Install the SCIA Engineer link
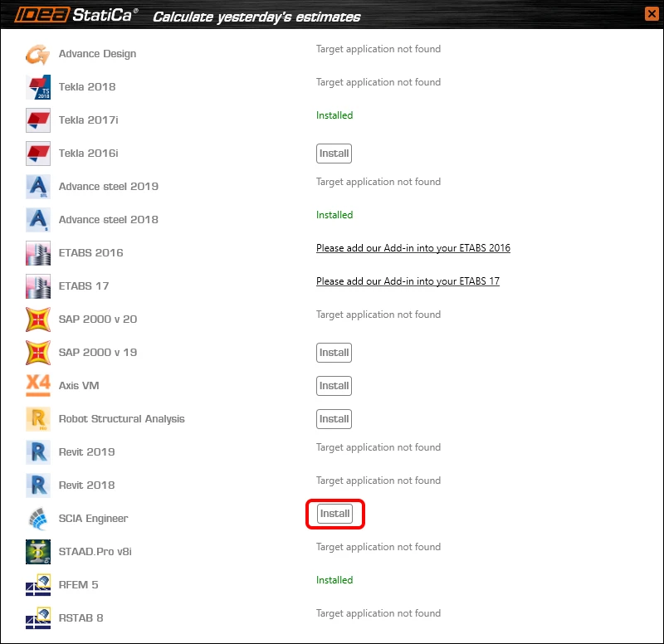Screen dimensions: 664x644 (335, 514)
